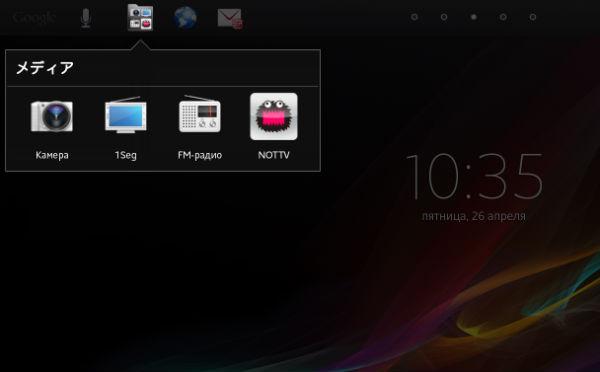Tap the 'Камера' label
The image size is (600, 372).
pyautogui.click(x=52, y=155)
